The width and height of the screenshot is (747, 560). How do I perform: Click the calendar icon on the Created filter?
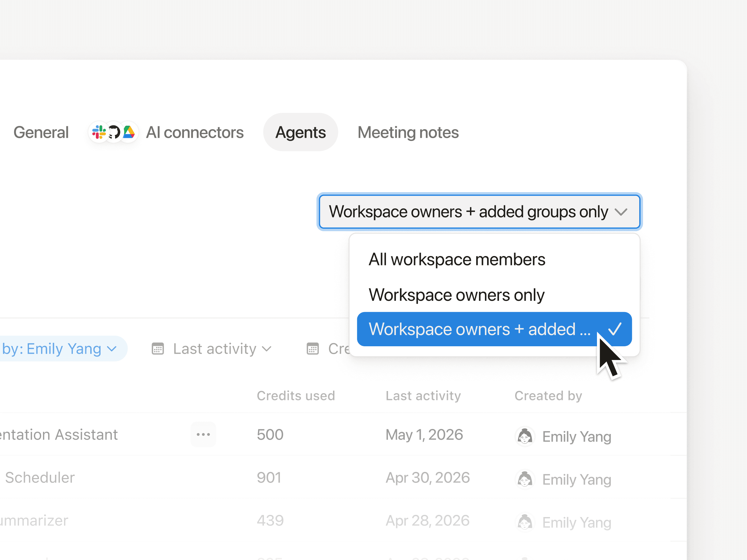coord(313,349)
